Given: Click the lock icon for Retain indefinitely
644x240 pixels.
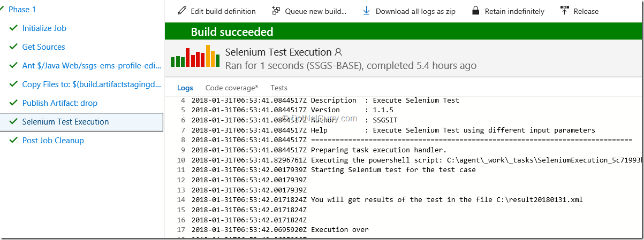Looking at the screenshot, I should (x=475, y=11).
